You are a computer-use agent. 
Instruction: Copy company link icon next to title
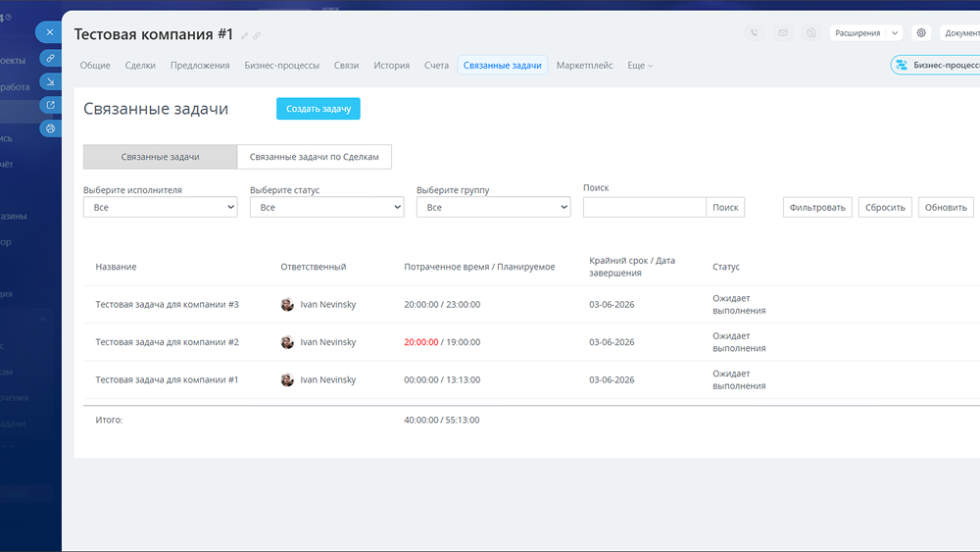pyautogui.click(x=257, y=35)
